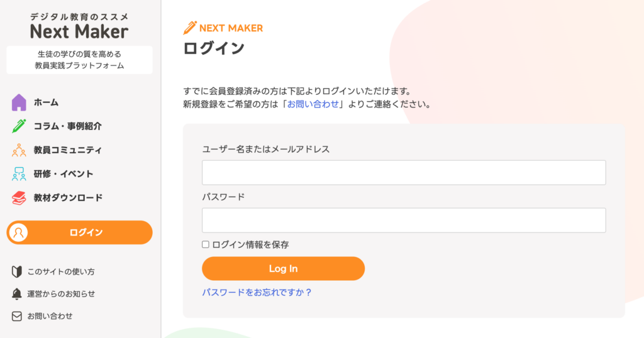
Task: Open the ホーム menu item
Action: coord(46,102)
